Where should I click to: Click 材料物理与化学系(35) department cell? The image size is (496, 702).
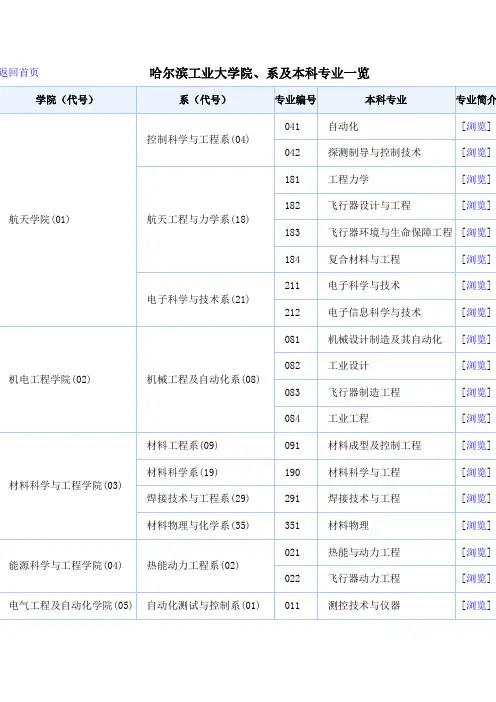point(205,526)
